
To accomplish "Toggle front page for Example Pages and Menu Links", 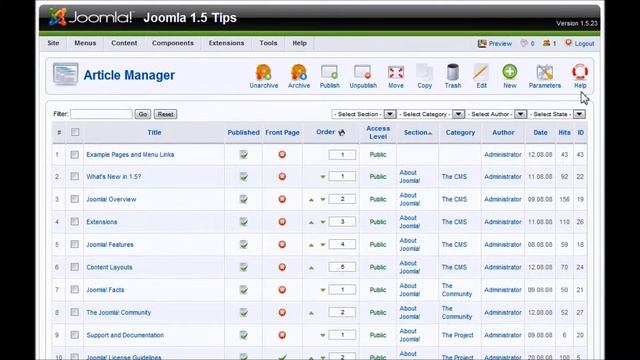I will tap(282, 155).
